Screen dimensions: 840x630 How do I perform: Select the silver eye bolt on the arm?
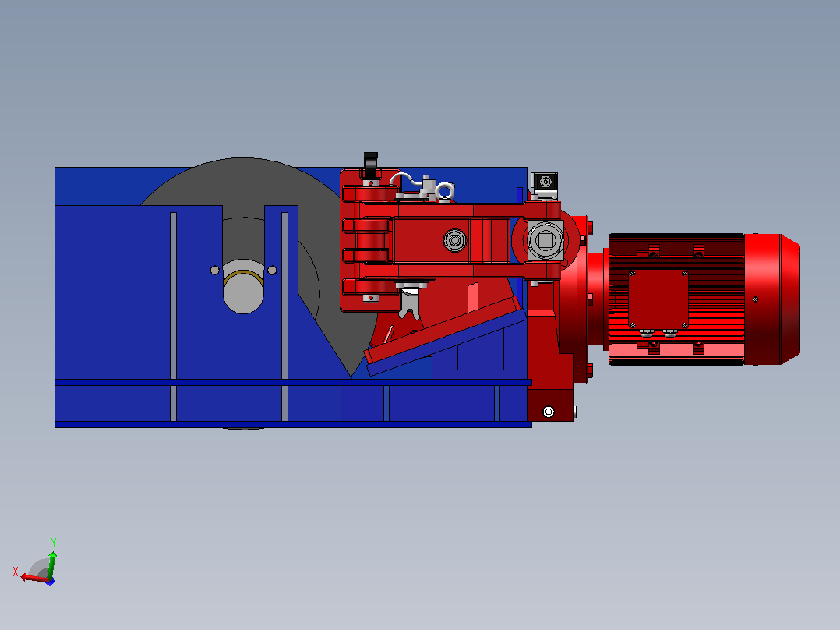pos(445,191)
